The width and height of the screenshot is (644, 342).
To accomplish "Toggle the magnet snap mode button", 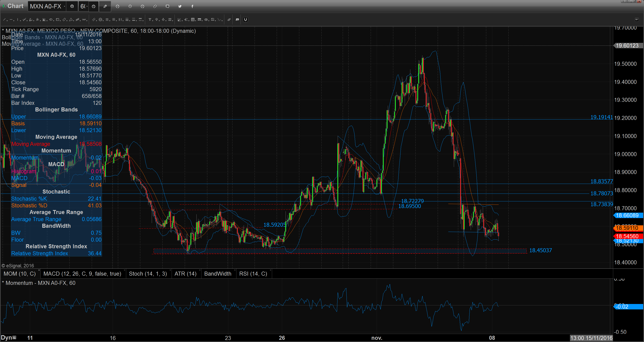I will pos(246,20).
